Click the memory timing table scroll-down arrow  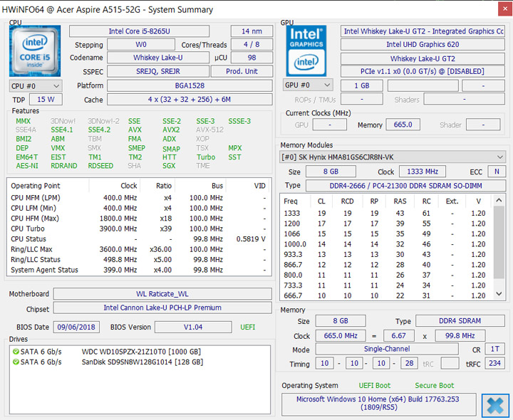tap(499, 294)
